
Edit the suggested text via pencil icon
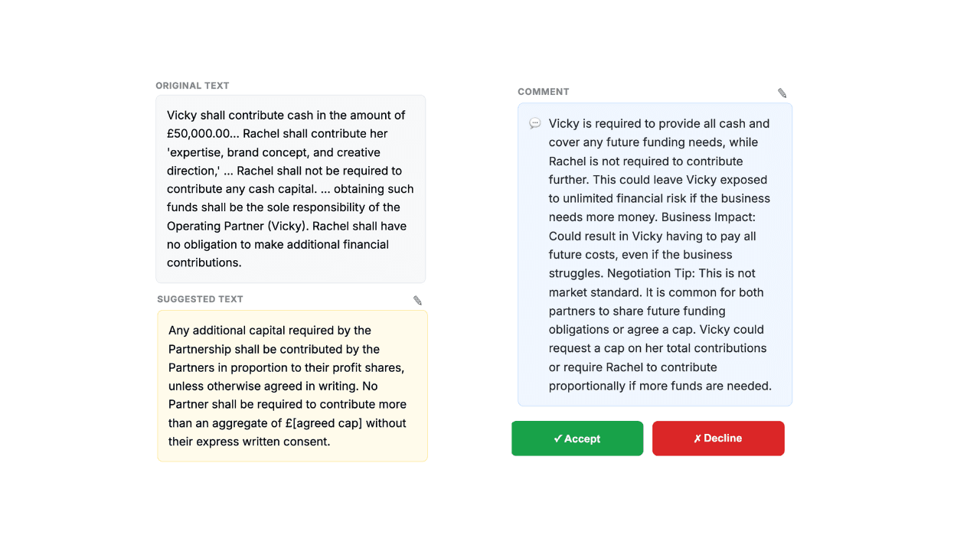(417, 300)
